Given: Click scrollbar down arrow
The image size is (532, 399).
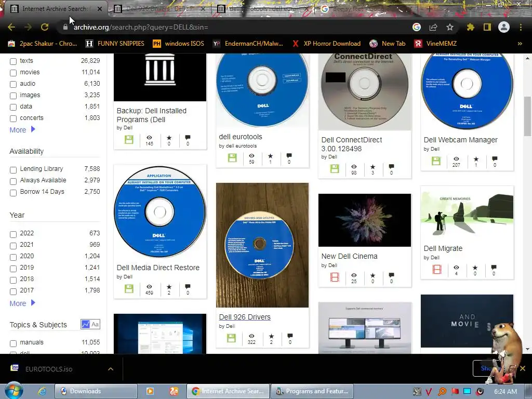Looking at the screenshot, I should click(527, 349).
